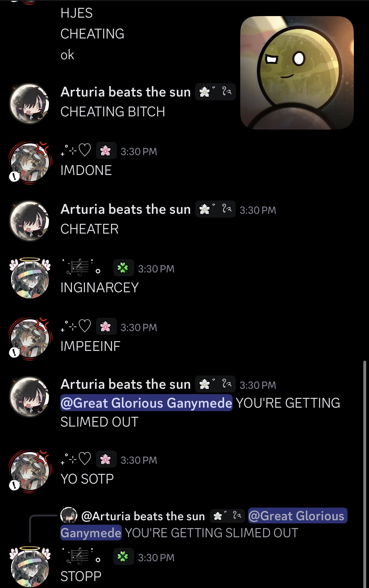Click the chat scrollbar on the right edge
Viewport: 369px width, 588px height.
point(364,473)
